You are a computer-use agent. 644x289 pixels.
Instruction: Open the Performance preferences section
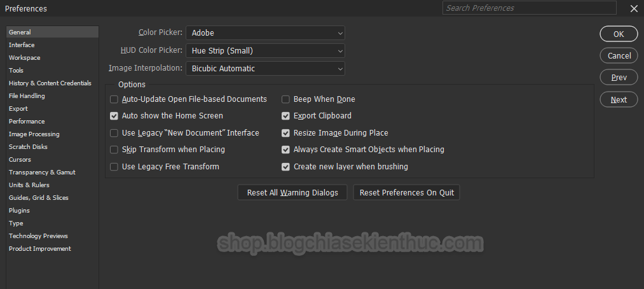click(27, 122)
